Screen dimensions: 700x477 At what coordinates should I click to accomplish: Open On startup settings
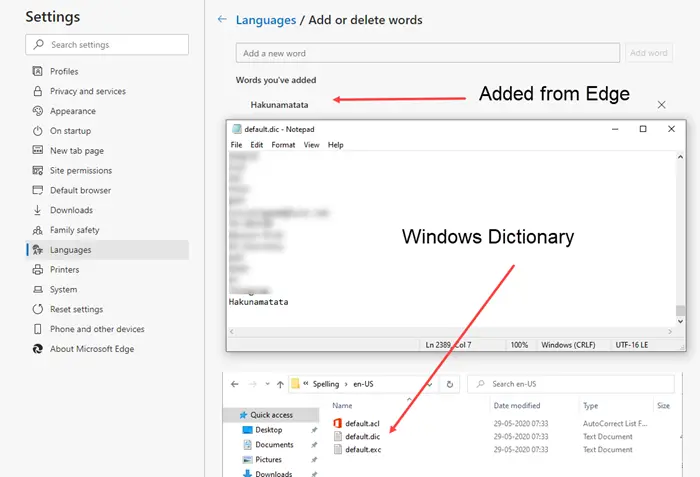pos(70,131)
